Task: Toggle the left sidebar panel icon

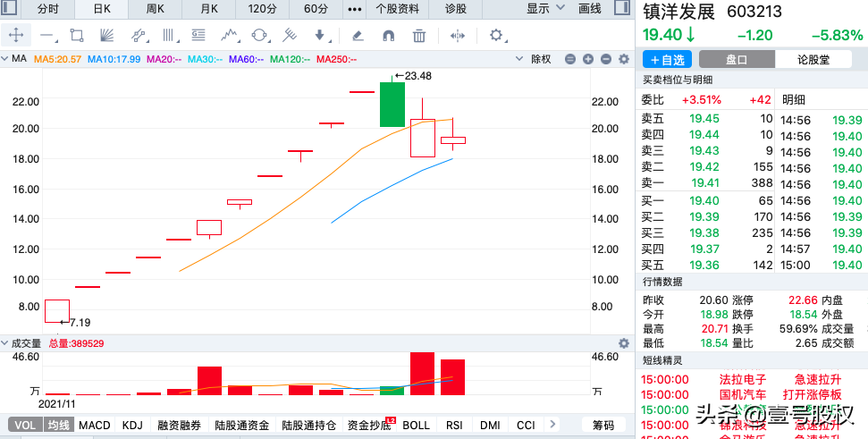Action: [x=10, y=8]
